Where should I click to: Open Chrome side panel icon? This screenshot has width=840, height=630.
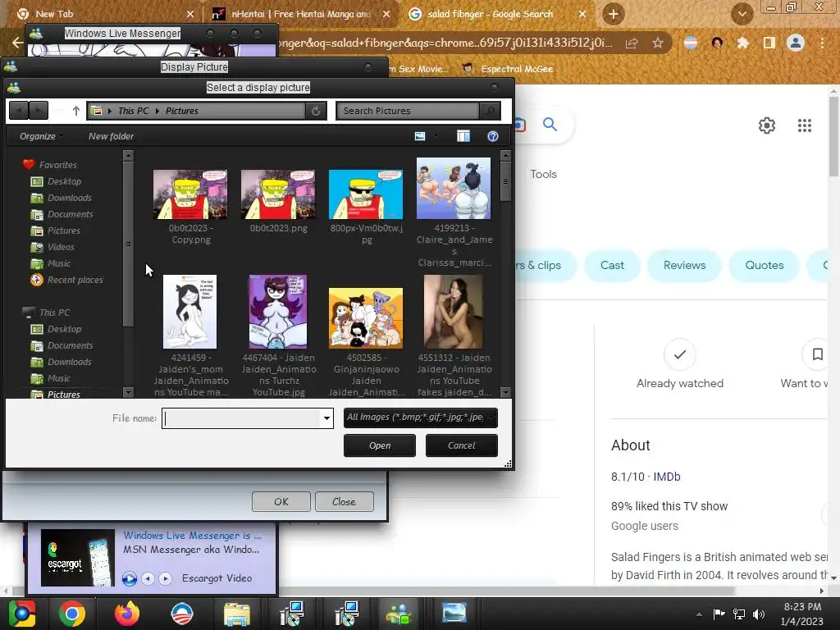point(769,43)
